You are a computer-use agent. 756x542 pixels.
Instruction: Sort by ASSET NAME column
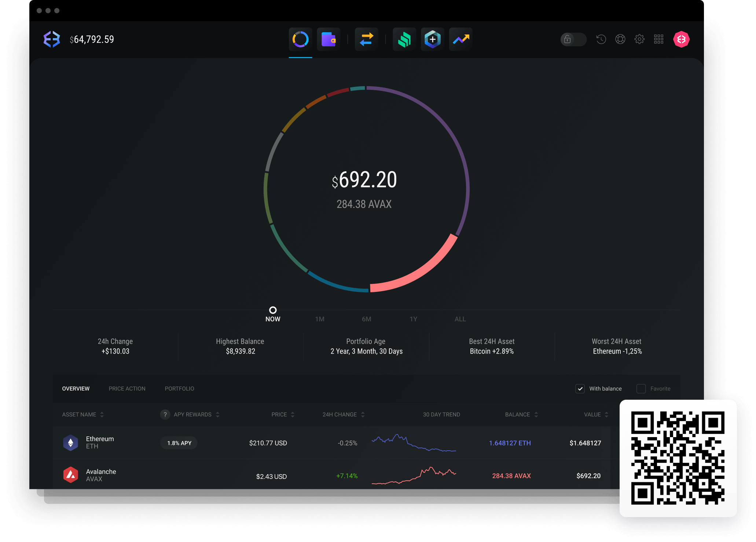click(83, 414)
